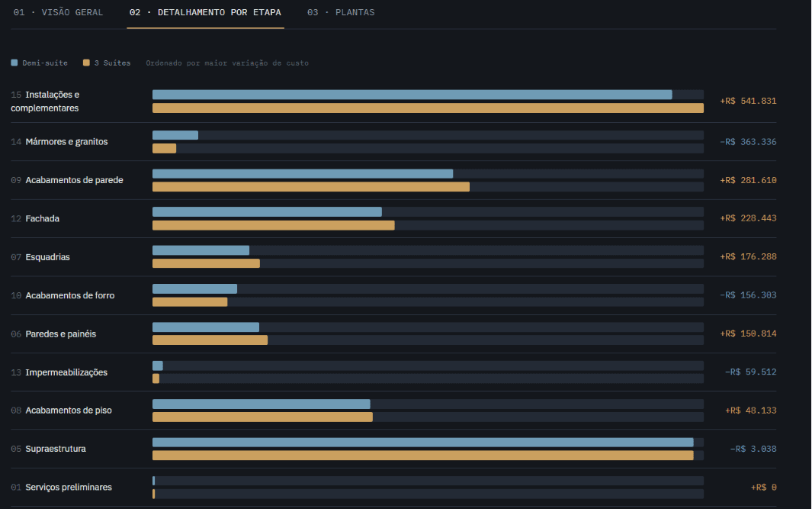The height and width of the screenshot is (509, 812).
Task: Open the Visão Geral tab
Action: click(58, 12)
